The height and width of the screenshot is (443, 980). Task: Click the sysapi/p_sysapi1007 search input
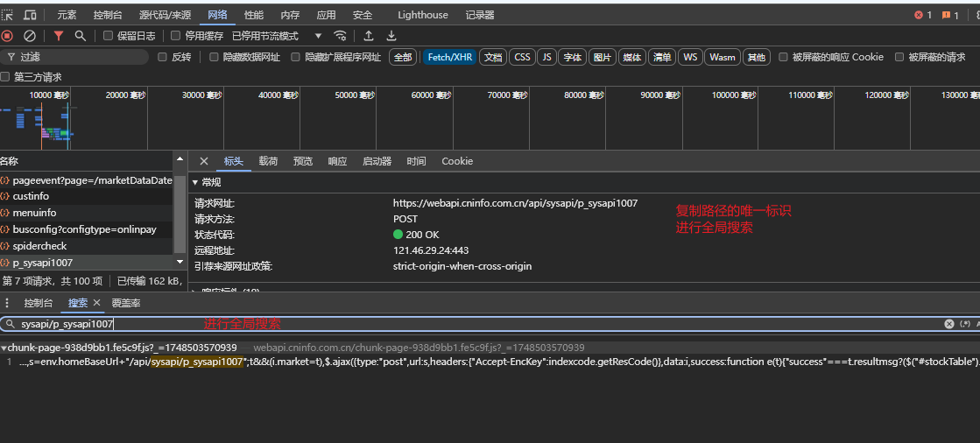pyautogui.click(x=475, y=324)
